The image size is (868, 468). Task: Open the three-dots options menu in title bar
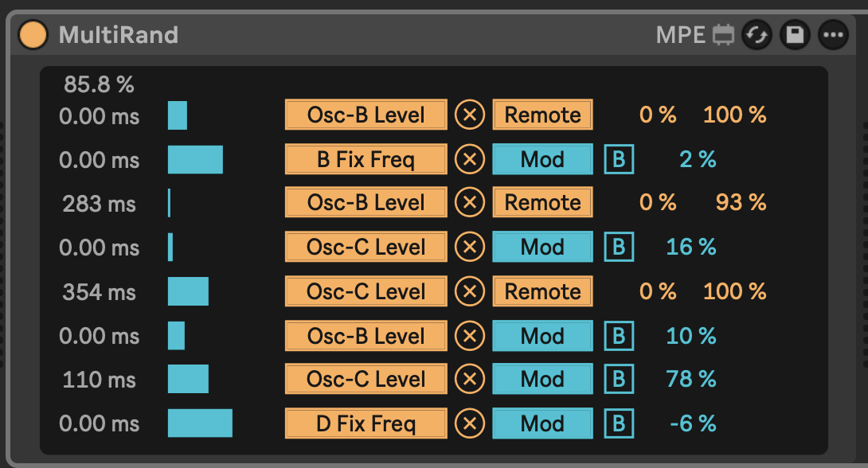tap(833, 35)
